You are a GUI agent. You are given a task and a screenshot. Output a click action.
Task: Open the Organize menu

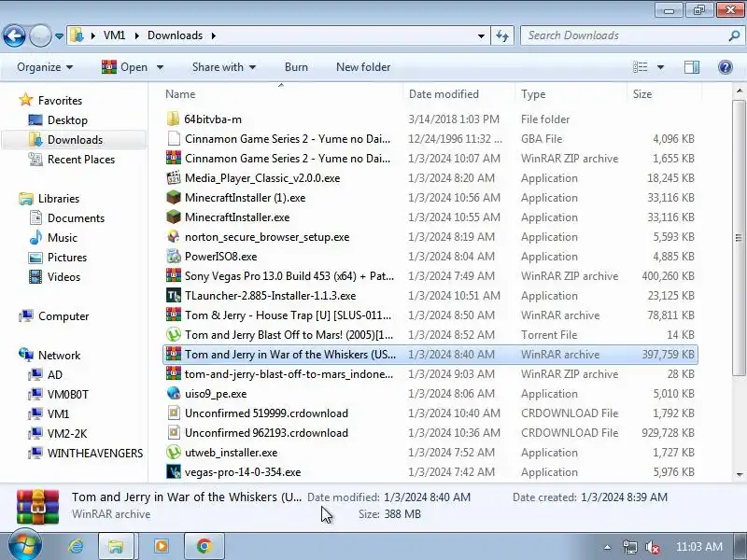tap(45, 67)
